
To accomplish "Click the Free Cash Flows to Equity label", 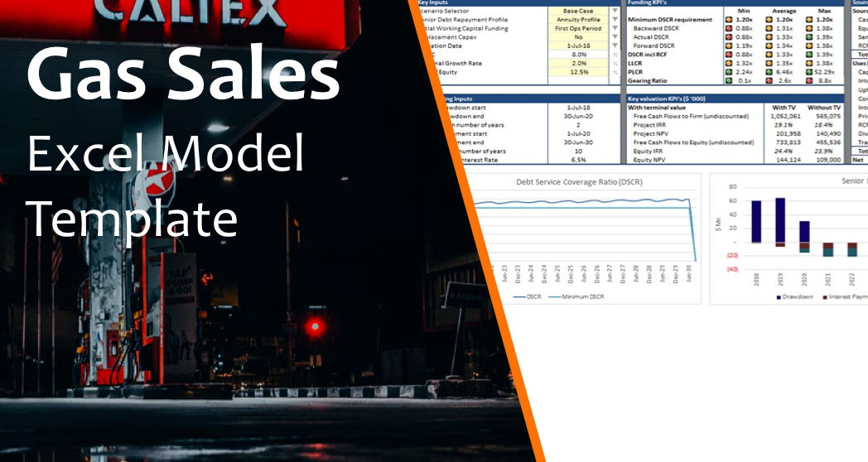I will [693, 142].
